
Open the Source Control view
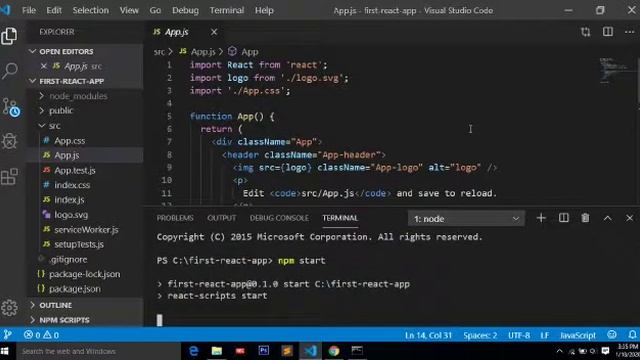pos(10,107)
